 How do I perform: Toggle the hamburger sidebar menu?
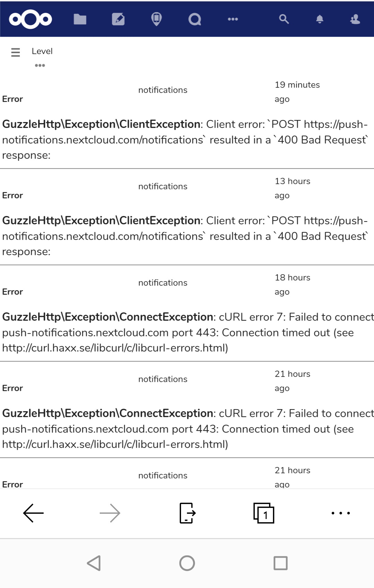15,52
